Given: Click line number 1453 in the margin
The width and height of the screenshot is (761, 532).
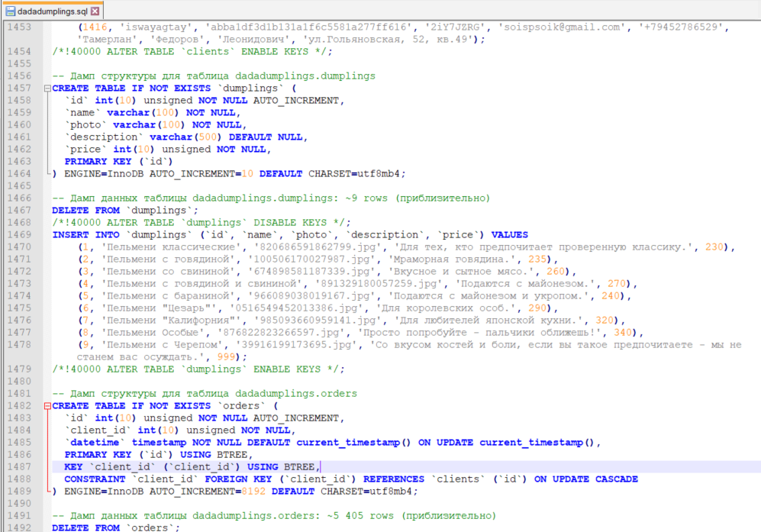Looking at the screenshot, I should (x=19, y=27).
